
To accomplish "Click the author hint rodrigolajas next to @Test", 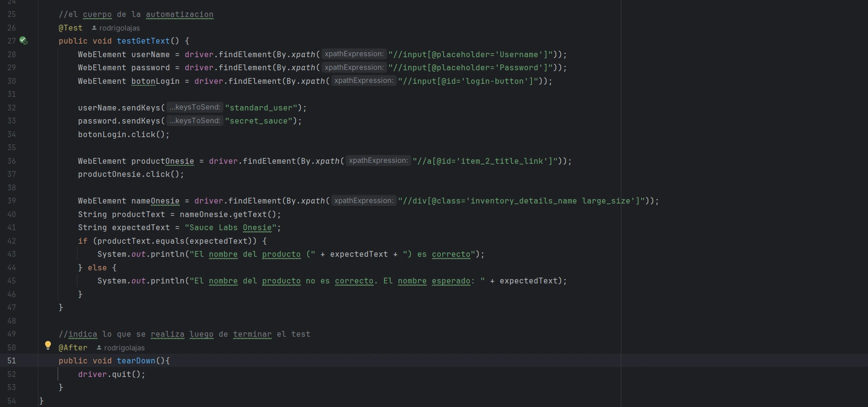I will click(116, 28).
